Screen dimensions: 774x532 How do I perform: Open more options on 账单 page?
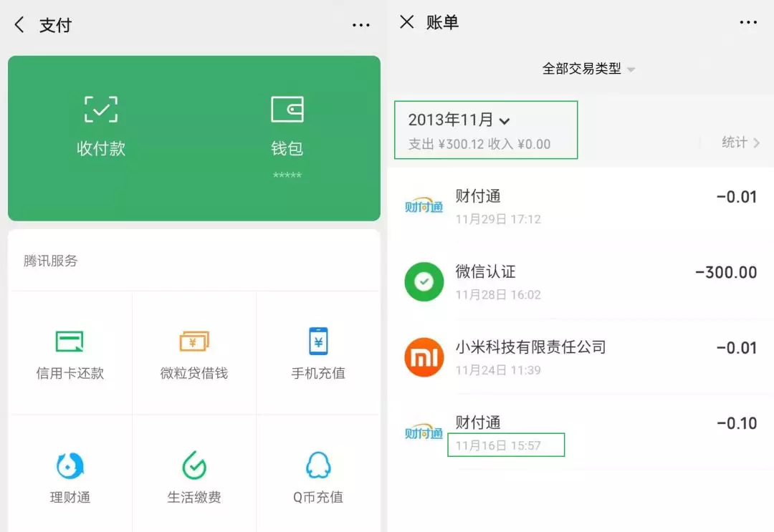coord(747,22)
